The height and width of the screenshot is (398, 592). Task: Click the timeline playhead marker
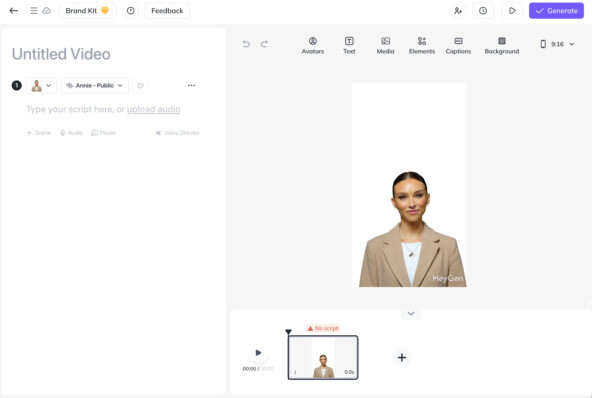pos(288,332)
